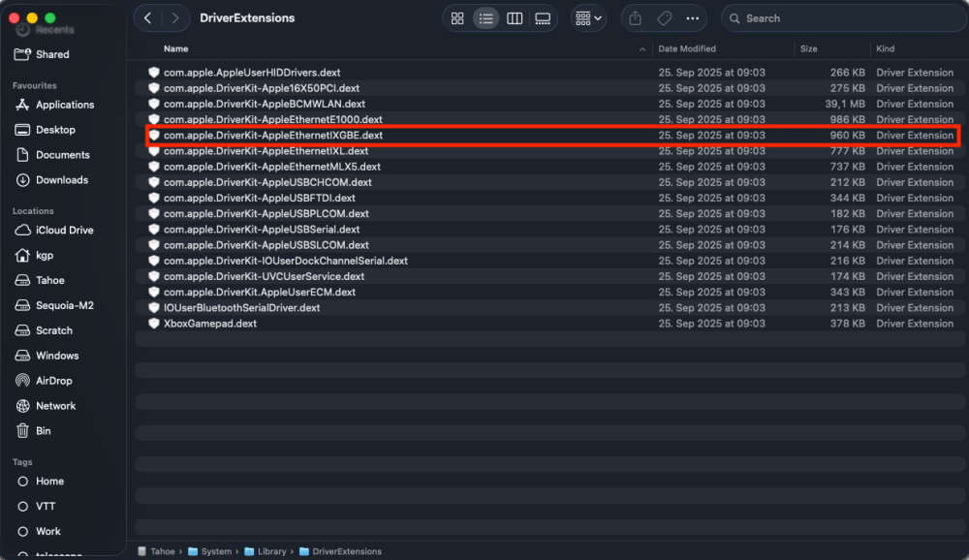Open the More actions ellipsis menu
Screen dimensions: 969x560
tap(693, 18)
